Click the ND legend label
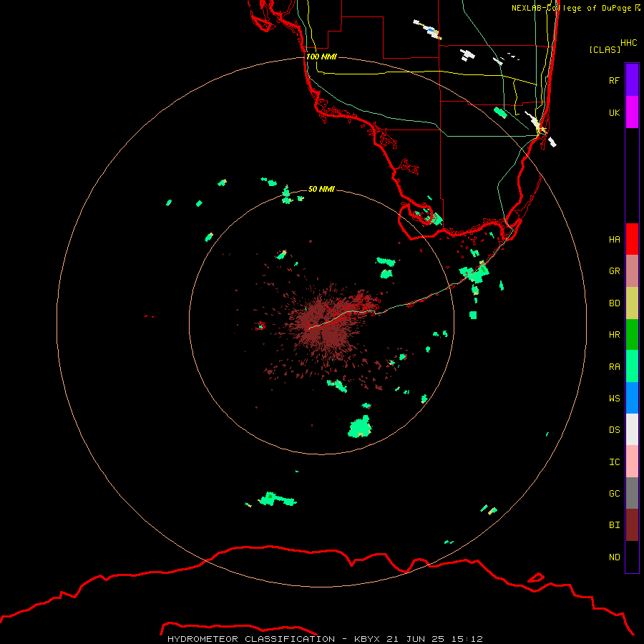The height and width of the screenshot is (644, 644). point(614,557)
